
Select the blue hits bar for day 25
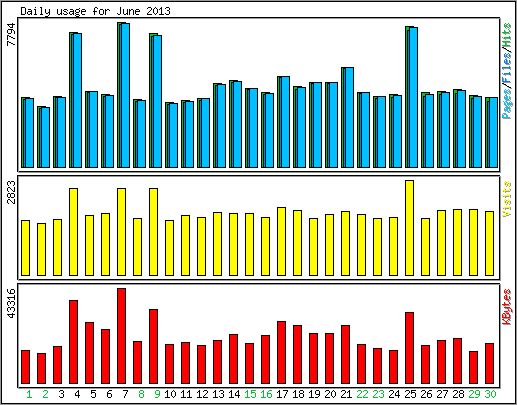tap(413, 97)
